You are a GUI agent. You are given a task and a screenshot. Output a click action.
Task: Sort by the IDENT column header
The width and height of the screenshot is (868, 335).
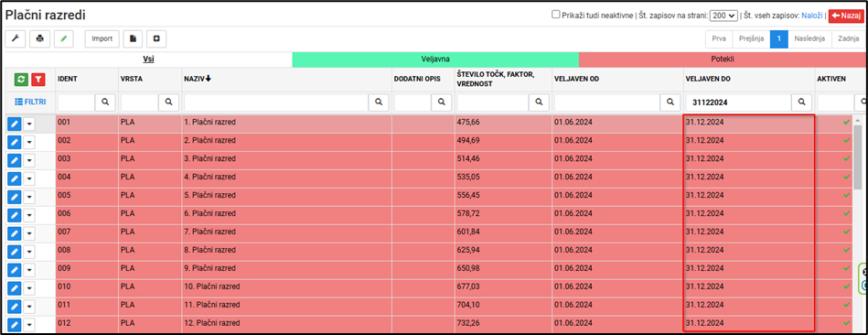pyautogui.click(x=67, y=80)
